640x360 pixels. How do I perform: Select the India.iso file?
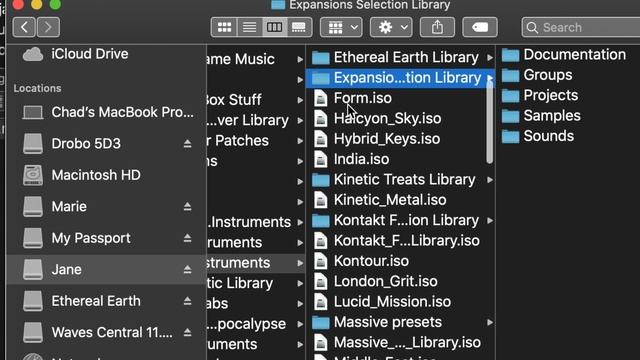coord(351,159)
